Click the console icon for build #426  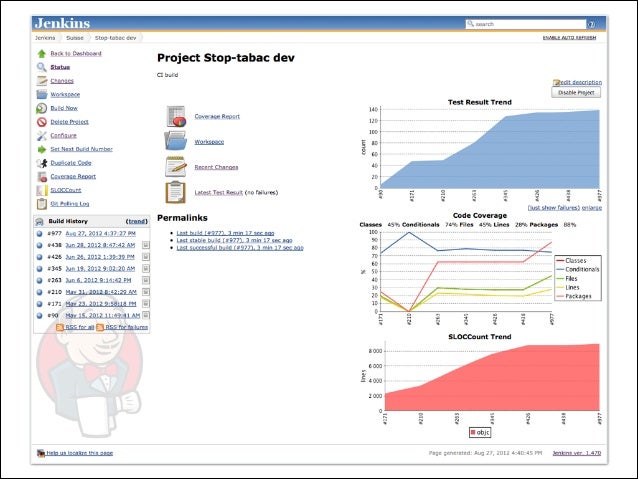(146, 257)
